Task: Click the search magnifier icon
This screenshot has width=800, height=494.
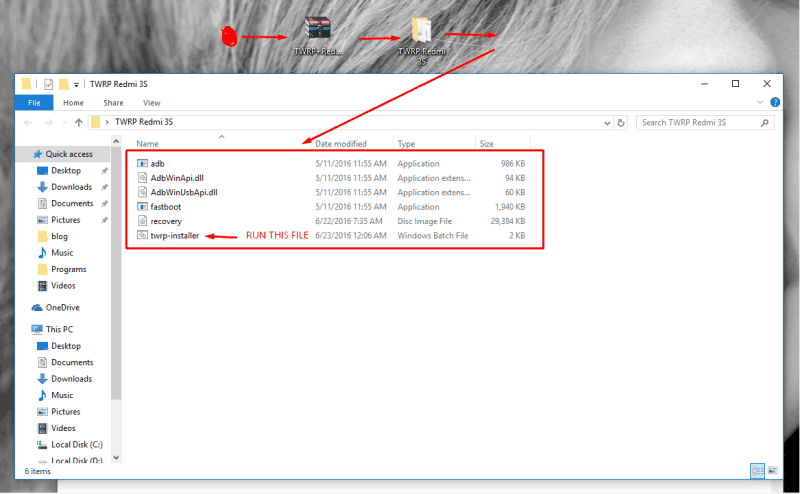Action: 764,122
